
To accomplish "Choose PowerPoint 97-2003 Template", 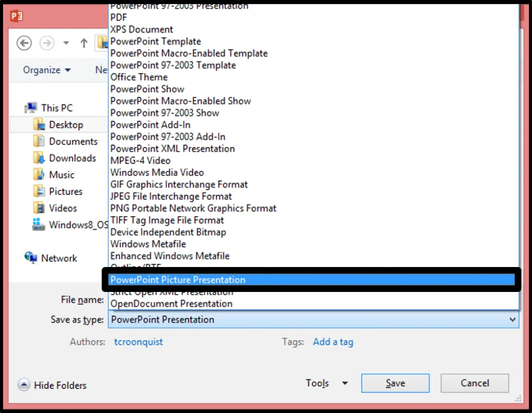I will tap(313, 65).
